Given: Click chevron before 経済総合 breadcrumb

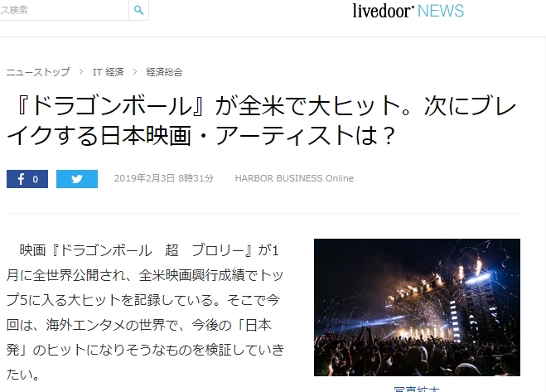Looking at the screenshot, I should click(x=135, y=72).
